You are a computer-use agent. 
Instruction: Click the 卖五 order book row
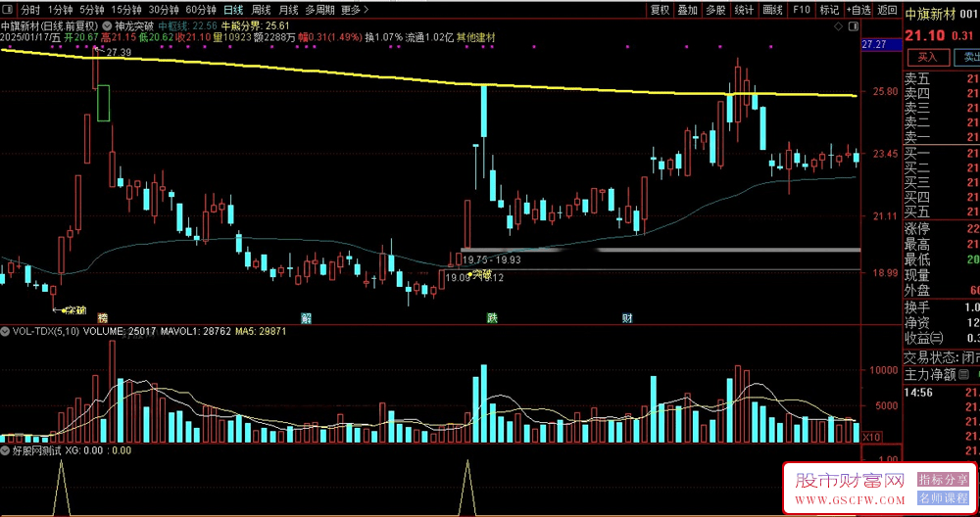(942, 79)
